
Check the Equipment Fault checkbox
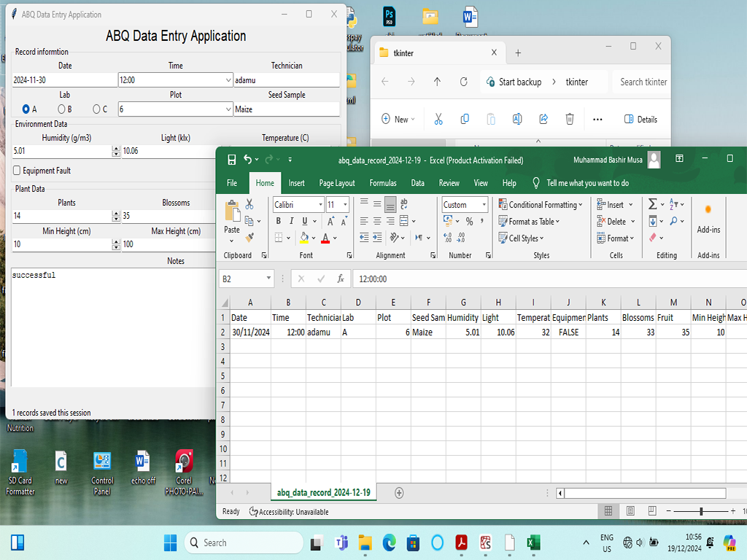pos(18,171)
